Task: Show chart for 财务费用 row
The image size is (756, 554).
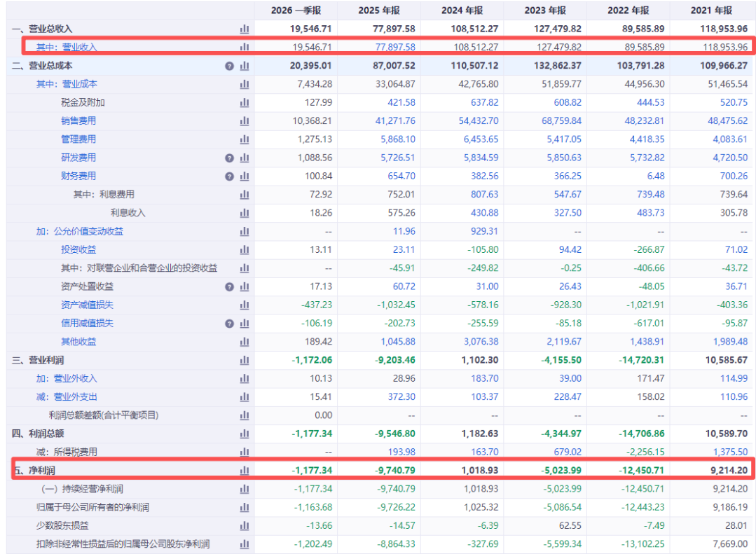Action: [245, 176]
